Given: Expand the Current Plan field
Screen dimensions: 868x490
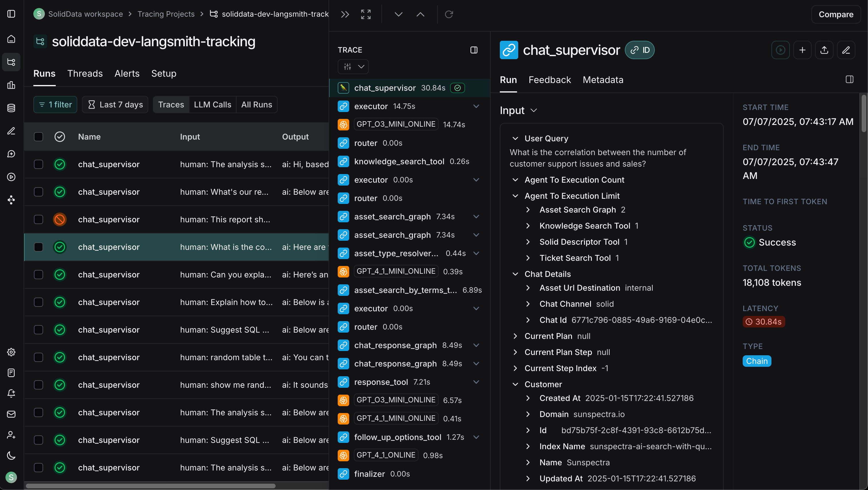Looking at the screenshot, I should (x=515, y=336).
